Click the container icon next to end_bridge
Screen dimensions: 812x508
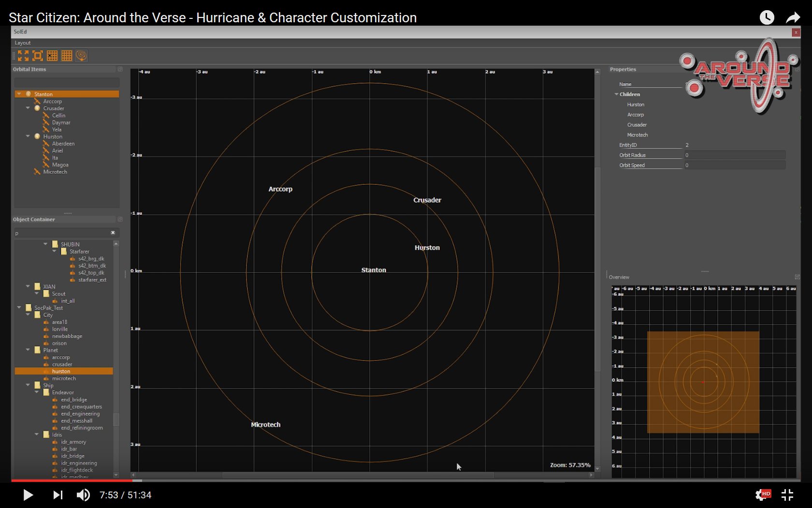tap(55, 400)
